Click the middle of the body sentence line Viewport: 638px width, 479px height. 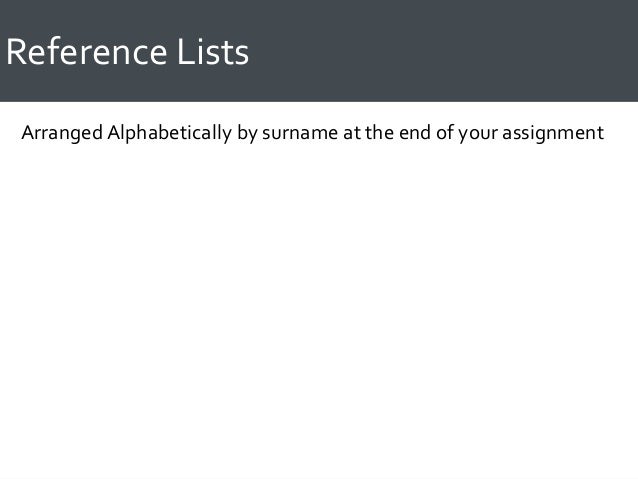pyautogui.click(x=313, y=132)
